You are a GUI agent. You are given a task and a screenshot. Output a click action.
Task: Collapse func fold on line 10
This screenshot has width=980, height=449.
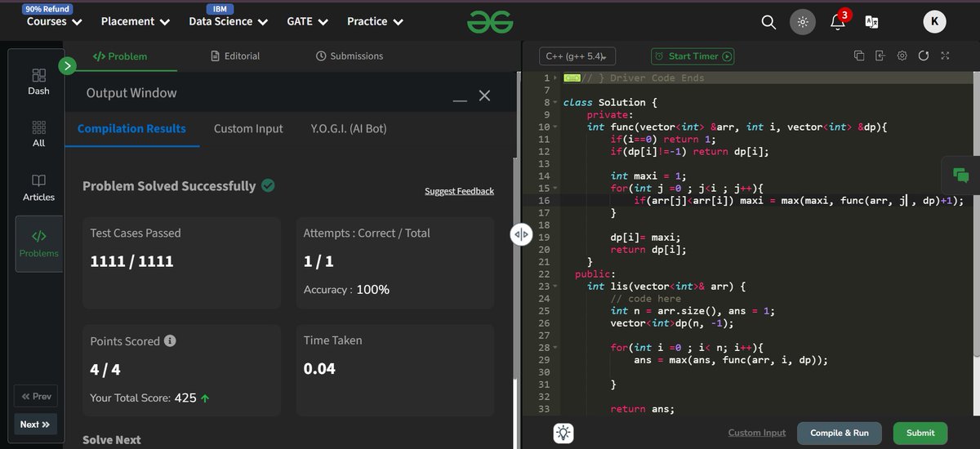point(556,127)
